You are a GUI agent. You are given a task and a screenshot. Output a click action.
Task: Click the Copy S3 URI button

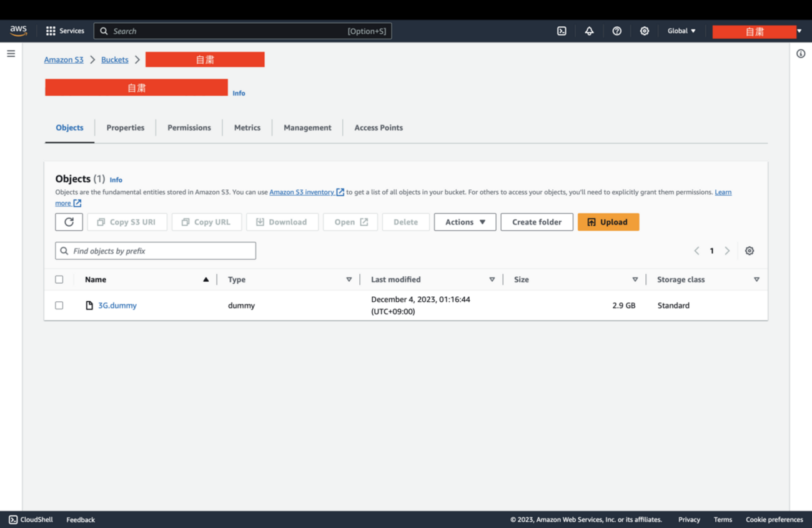tap(127, 222)
